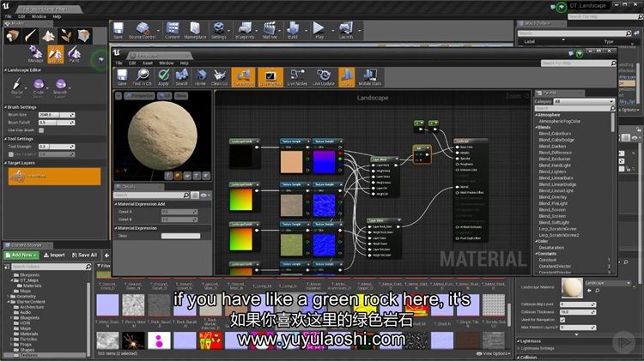
Task: Toggle the Stats toolbar button
Action: click(347, 77)
